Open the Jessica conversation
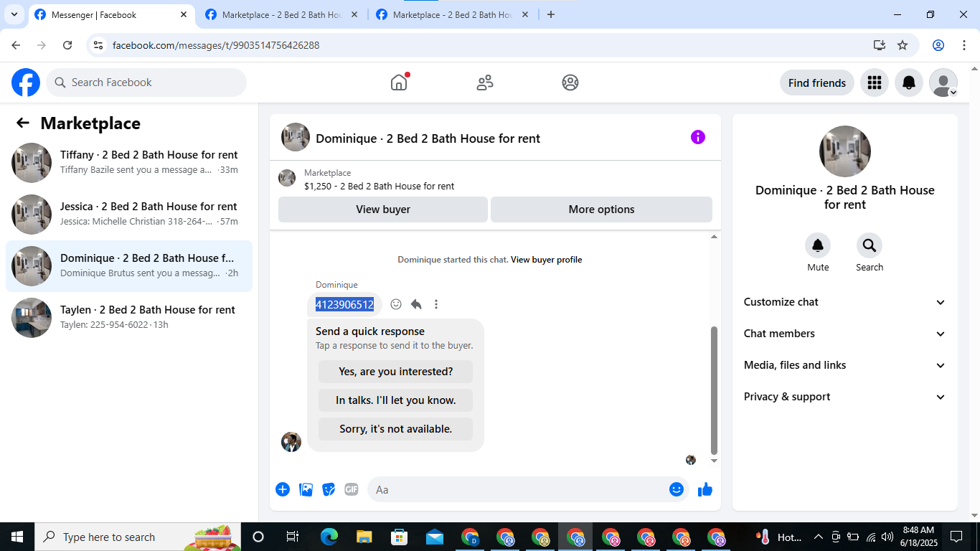The height and width of the screenshot is (551, 980). coord(129,215)
